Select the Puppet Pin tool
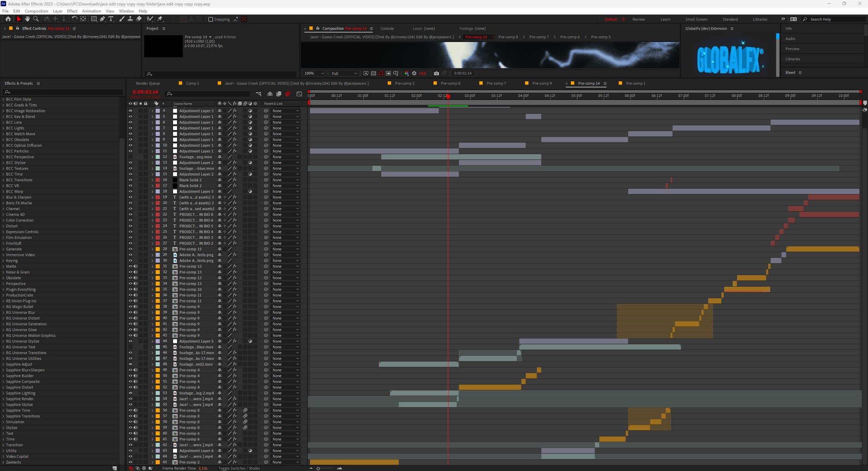 point(160,19)
